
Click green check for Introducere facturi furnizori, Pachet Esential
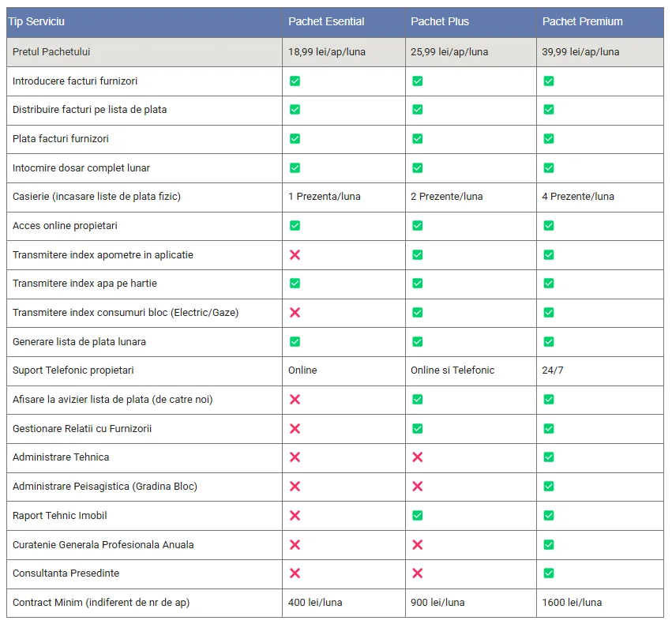point(295,81)
